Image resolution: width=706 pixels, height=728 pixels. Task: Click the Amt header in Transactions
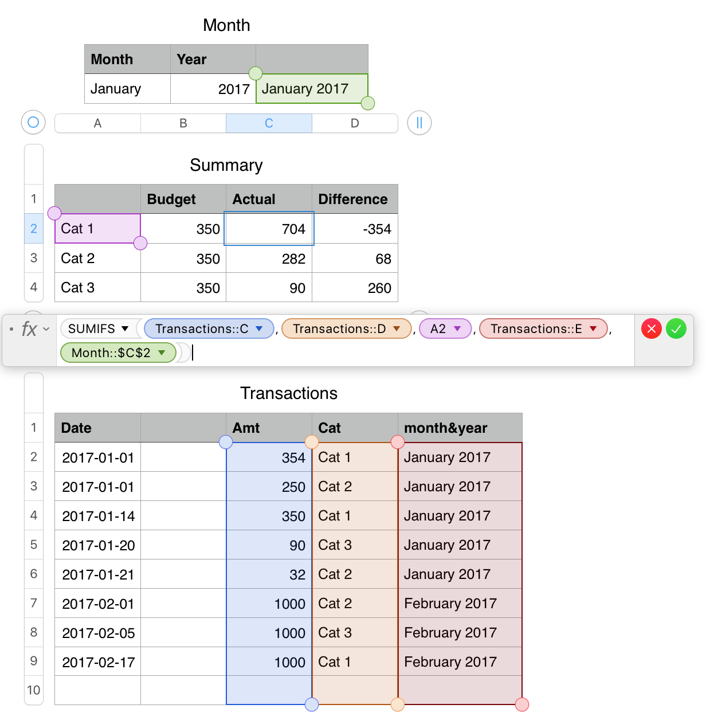click(269, 428)
